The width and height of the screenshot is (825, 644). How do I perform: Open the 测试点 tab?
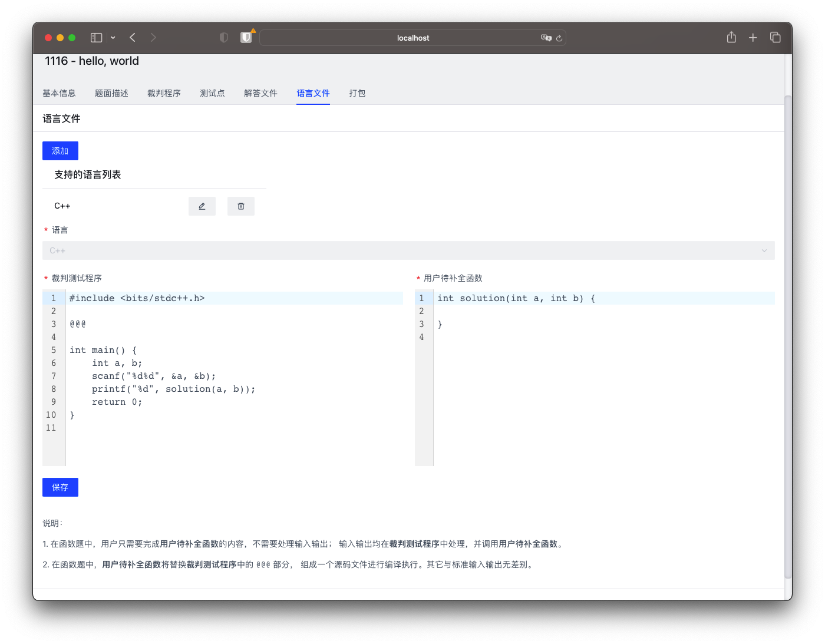coord(212,93)
